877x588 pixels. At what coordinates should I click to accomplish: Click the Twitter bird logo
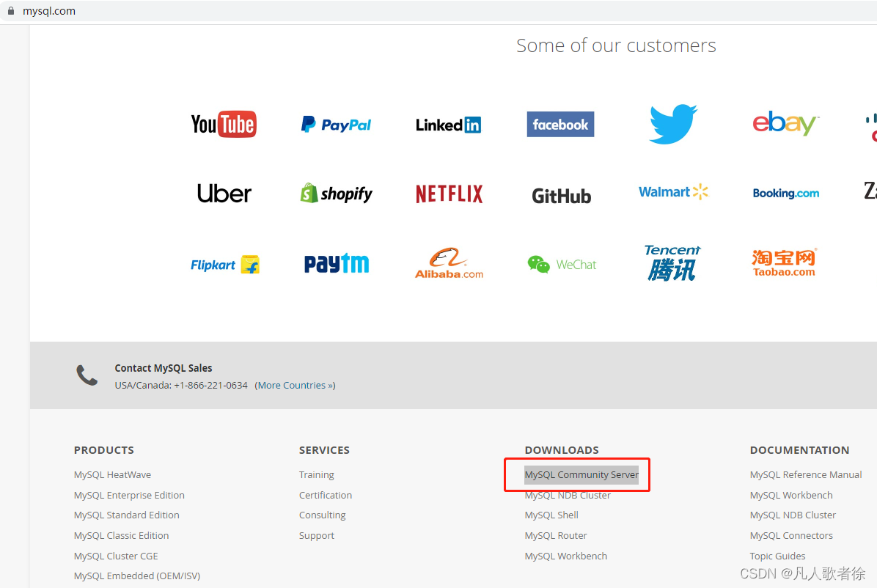point(673,124)
